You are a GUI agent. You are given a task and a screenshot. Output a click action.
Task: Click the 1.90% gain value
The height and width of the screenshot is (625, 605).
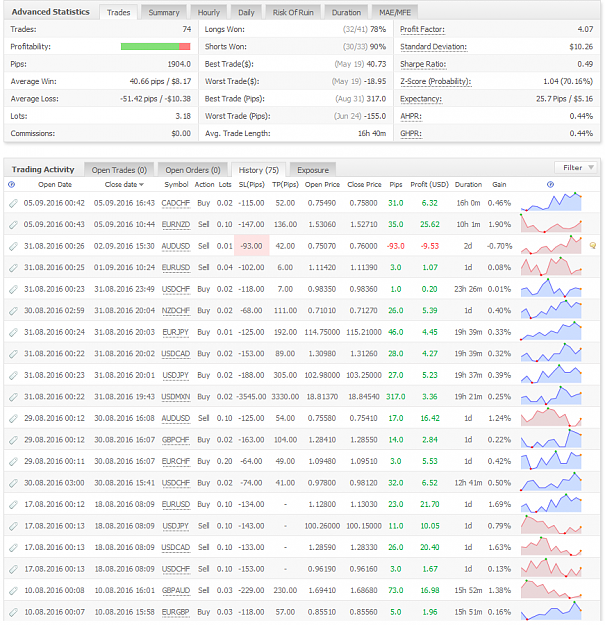(499, 225)
